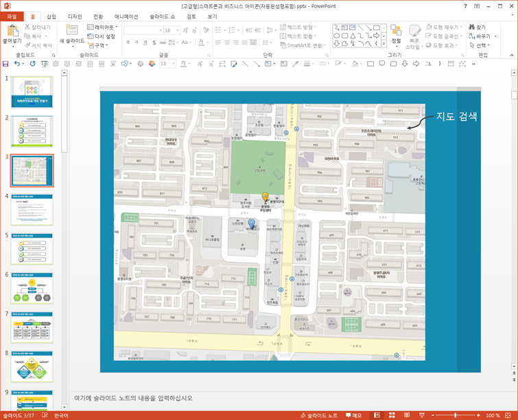This screenshot has width=518, height=420.
Task: Open the Slide Show (슬라이드 쇼) tab
Action: (x=162, y=16)
